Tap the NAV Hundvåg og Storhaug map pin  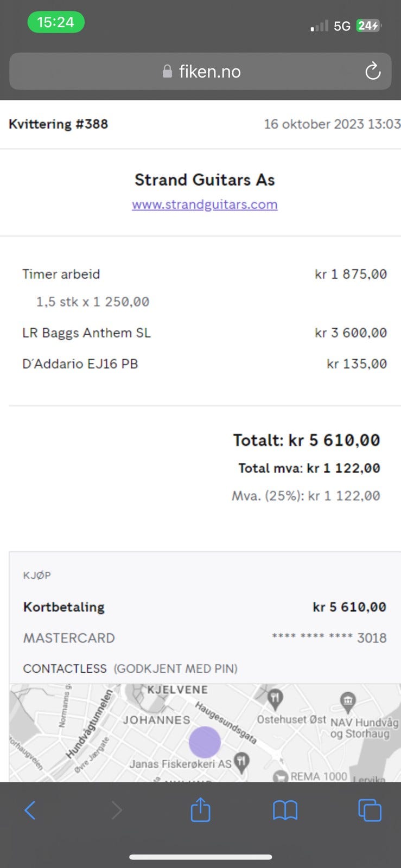click(347, 701)
